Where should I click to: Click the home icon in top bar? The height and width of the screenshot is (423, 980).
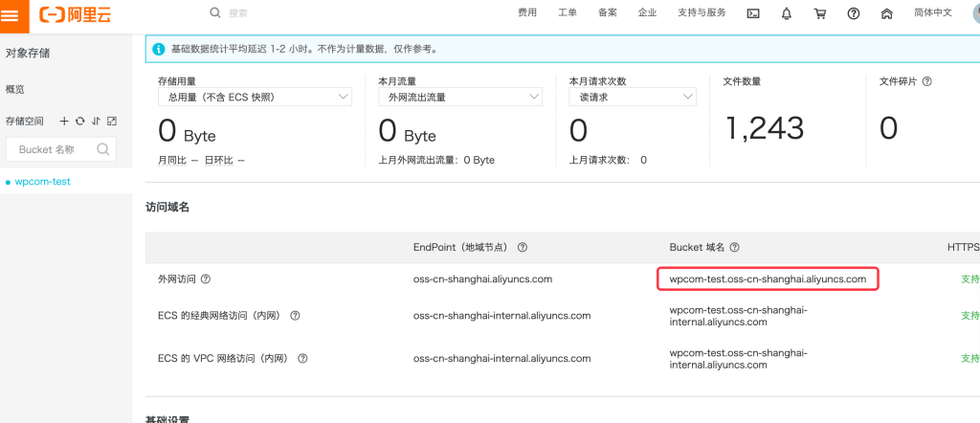click(x=887, y=13)
